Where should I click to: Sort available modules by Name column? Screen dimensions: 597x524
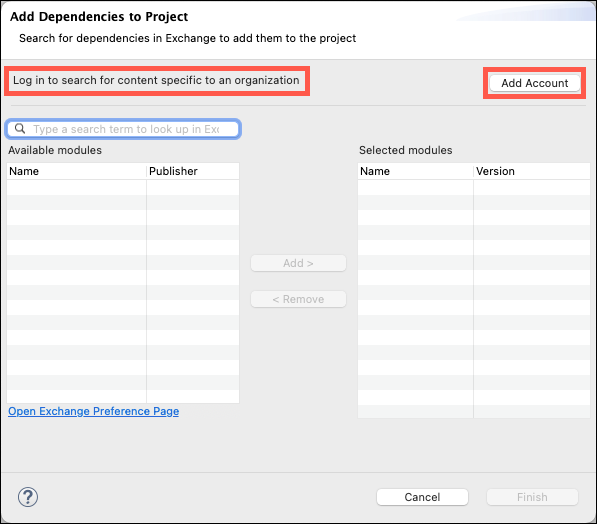[x=77, y=171]
